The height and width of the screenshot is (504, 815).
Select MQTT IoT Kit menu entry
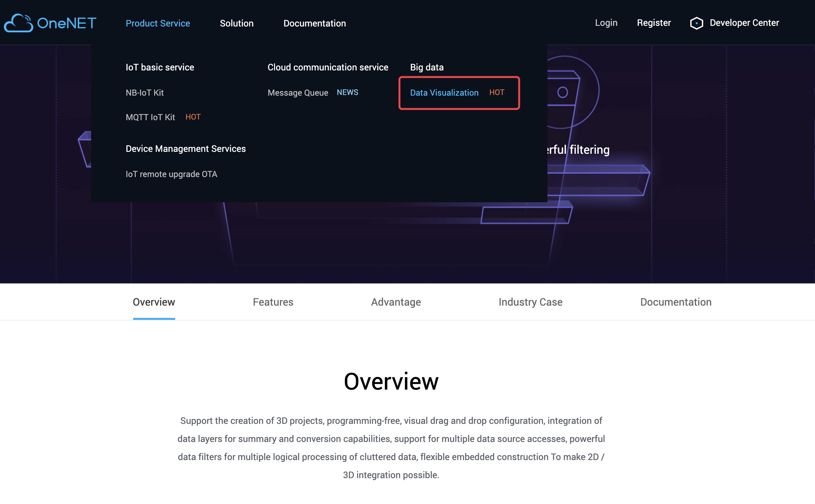click(150, 117)
